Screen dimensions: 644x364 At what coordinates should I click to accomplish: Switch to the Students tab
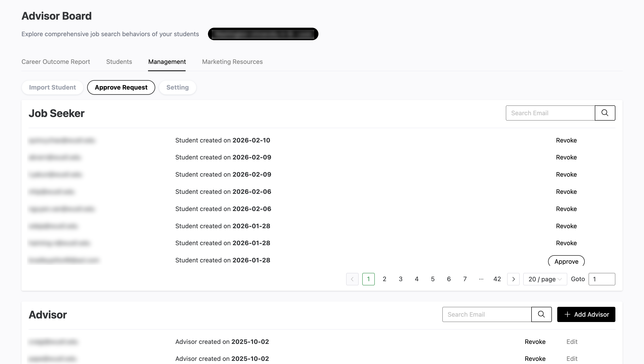point(119,62)
